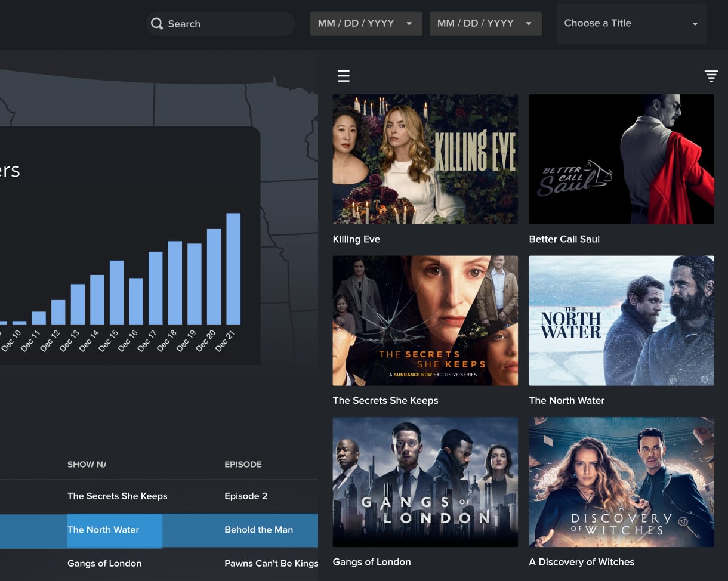Open the hamburger menu above the show thumbnails
The width and height of the screenshot is (728, 581).
coord(344,76)
